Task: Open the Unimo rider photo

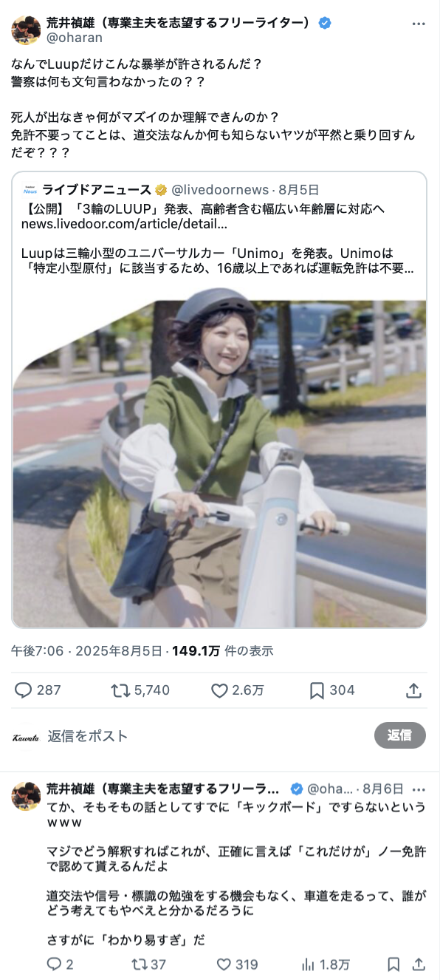Action: click(220, 464)
